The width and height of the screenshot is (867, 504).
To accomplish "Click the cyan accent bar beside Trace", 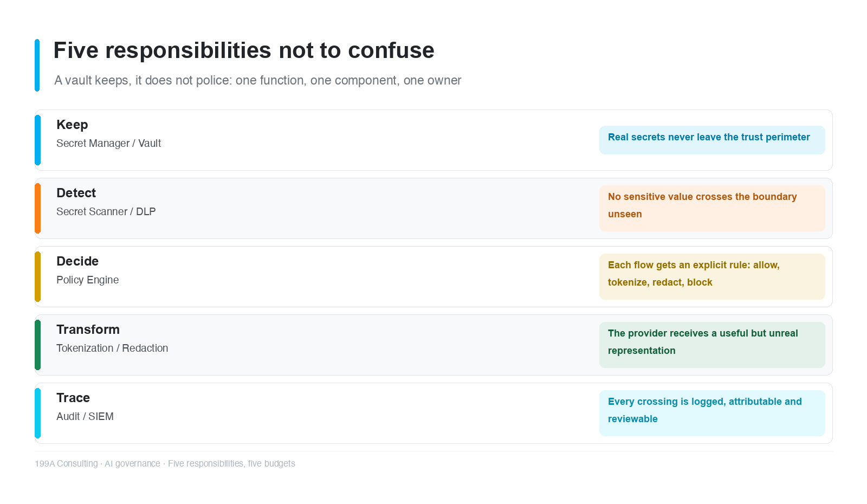I will tap(37, 413).
